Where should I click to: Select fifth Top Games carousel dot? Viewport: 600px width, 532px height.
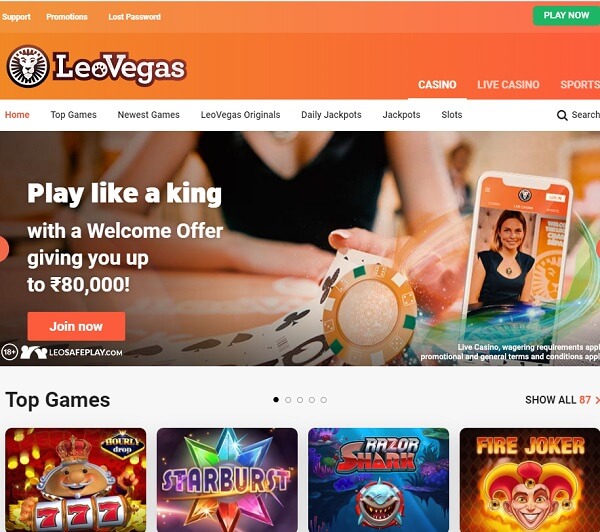pyautogui.click(x=323, y=400)
